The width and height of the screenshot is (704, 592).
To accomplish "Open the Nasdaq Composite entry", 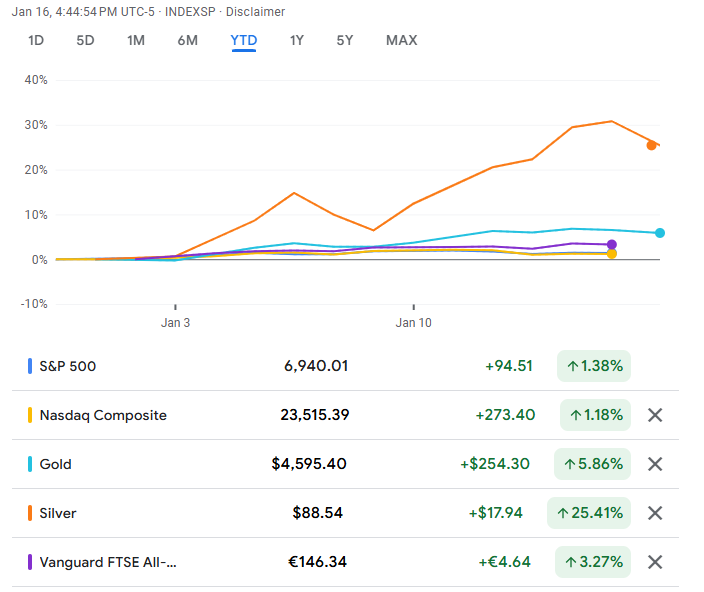I will [x=103, y=415].
